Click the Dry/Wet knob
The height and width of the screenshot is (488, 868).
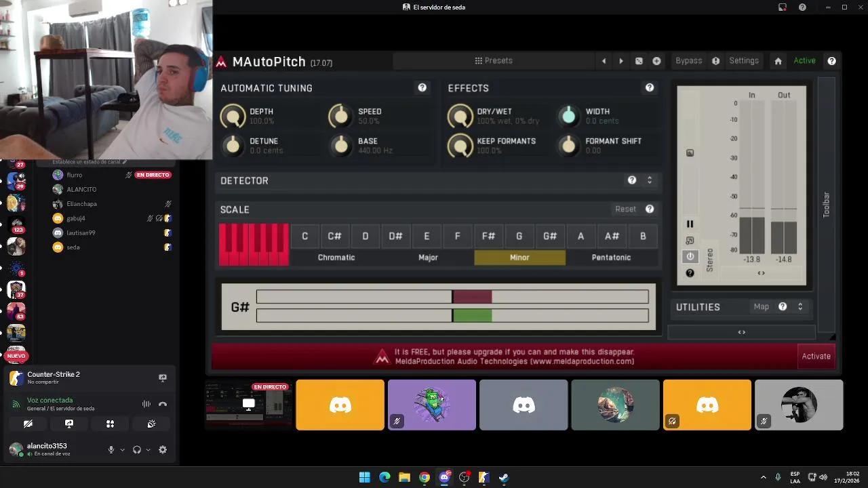click(460, 117)
